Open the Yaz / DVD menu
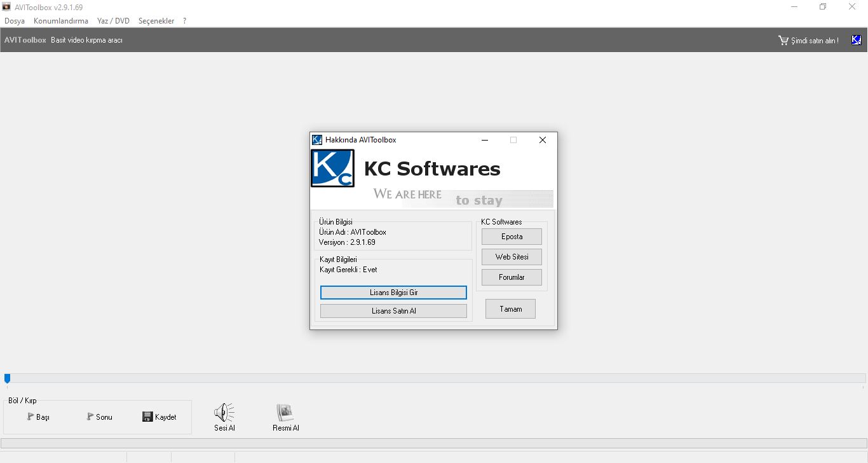 pos(113,21)
